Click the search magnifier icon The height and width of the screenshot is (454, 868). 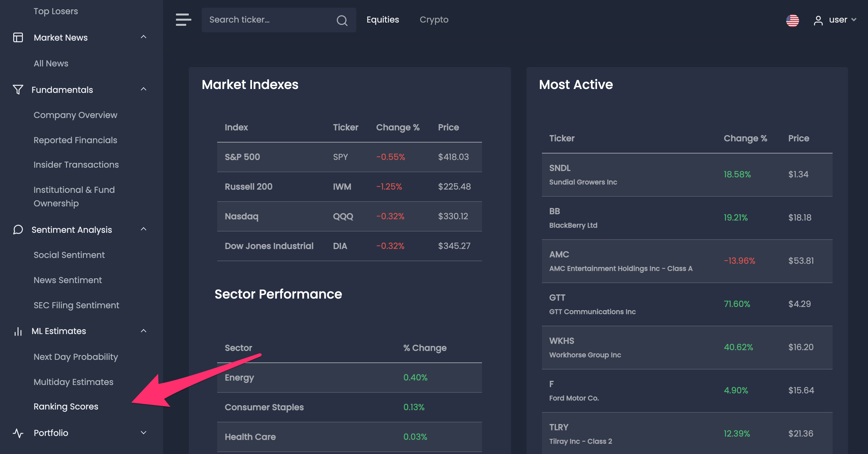tap(342, 20)
